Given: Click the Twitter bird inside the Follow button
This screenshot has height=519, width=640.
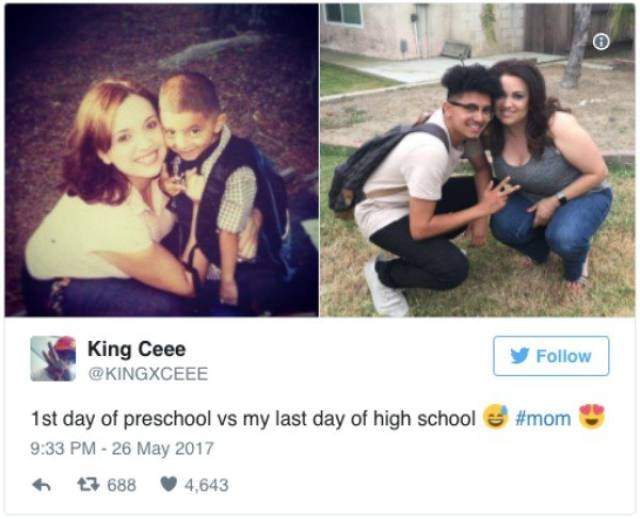Looking at the screenshot, I should point(520,356).
